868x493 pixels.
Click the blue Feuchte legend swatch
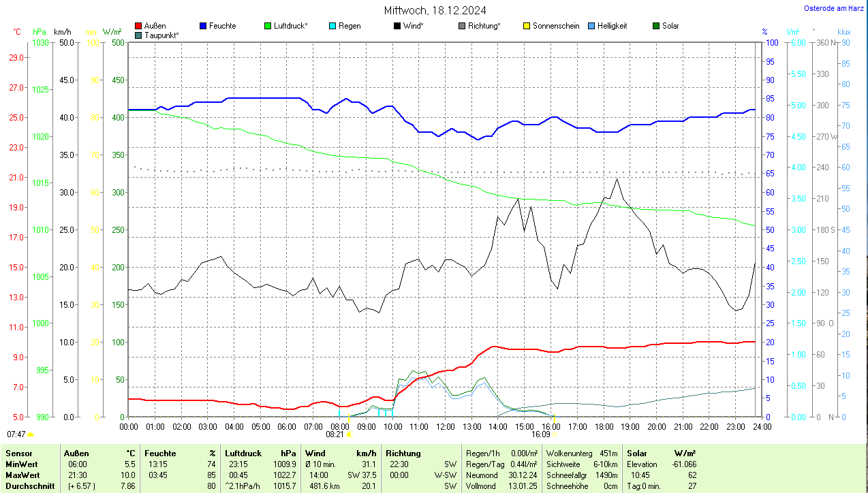coord(203,26)
